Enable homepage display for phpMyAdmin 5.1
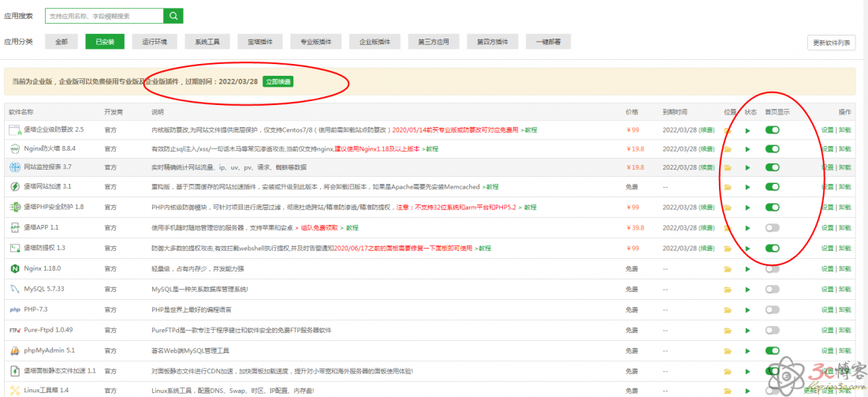868x397 pixels. click(773, 350)
